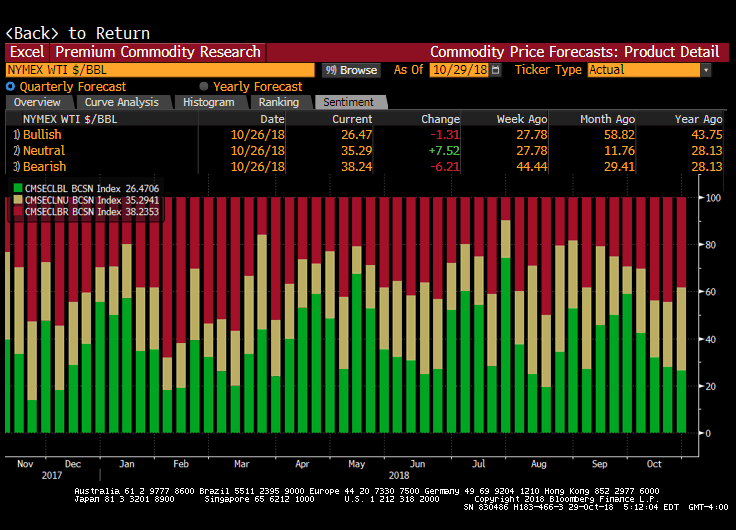Switch to the Overview tab
The image size is (736, 530).
coord(37,102)
